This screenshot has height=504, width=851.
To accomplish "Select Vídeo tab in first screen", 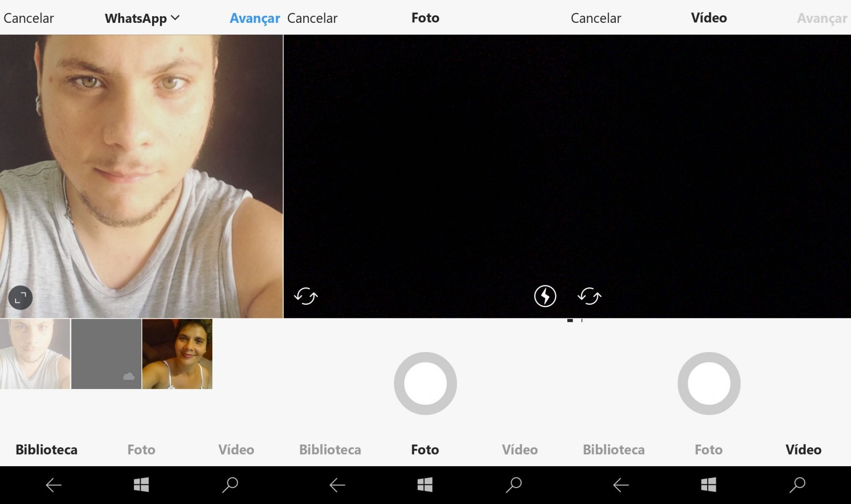I will [236, 450].
